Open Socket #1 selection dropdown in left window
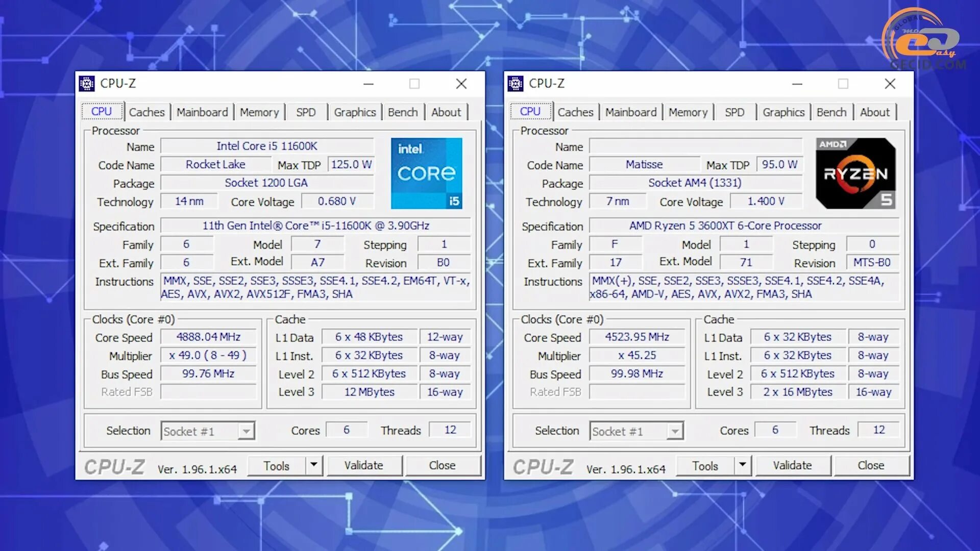Screen dimensions: 980x551 247,431
